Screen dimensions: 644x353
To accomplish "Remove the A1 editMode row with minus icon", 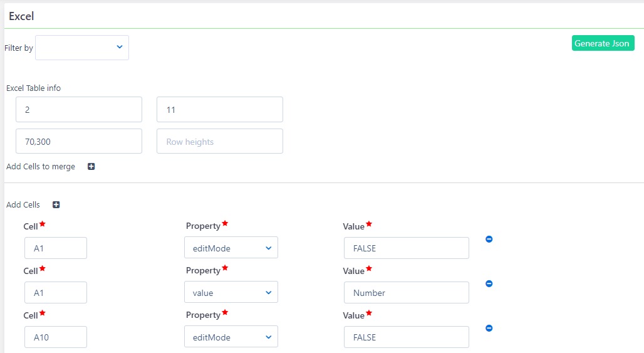I will point(489,239).
